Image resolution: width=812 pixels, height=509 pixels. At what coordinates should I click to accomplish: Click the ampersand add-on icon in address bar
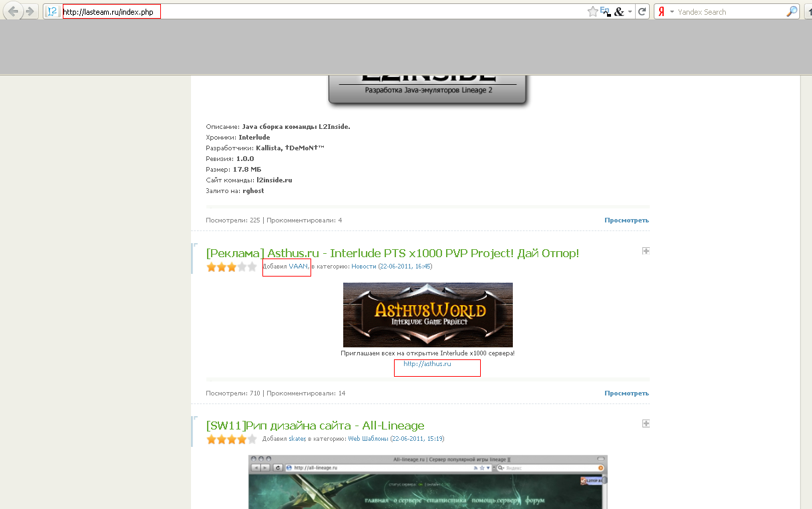[x=619, y=11]
